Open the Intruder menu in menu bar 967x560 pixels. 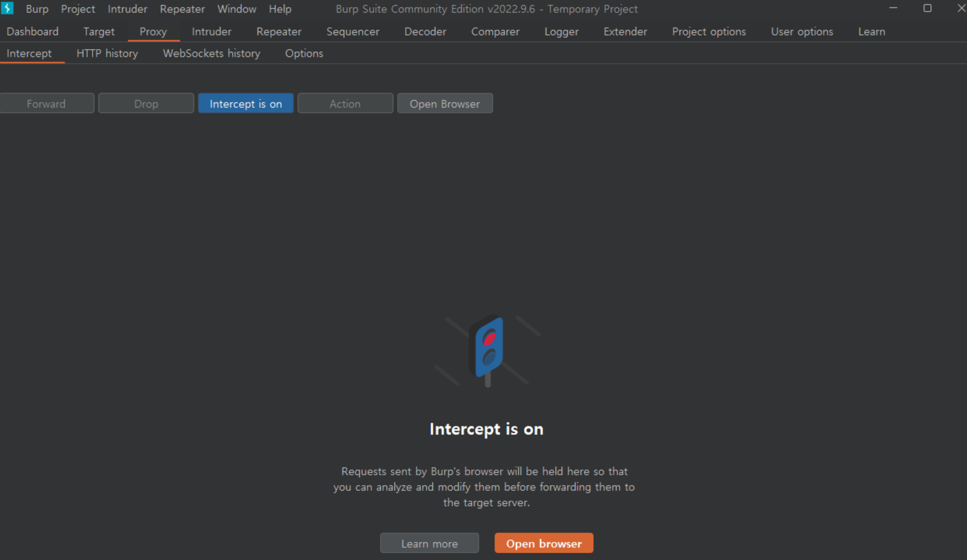click(x=127, y=9)
